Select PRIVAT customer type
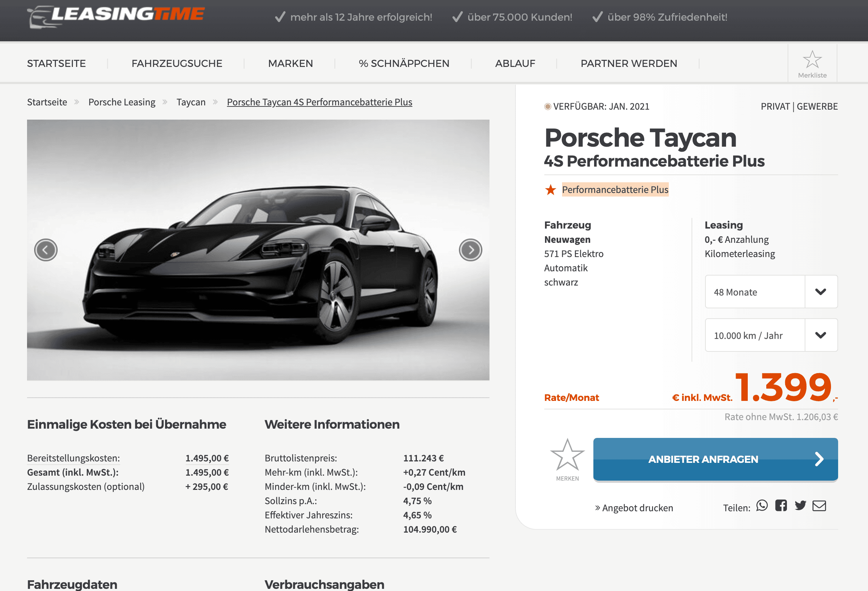Viewport: 868px width, 591px height. [x=775, y=106]
